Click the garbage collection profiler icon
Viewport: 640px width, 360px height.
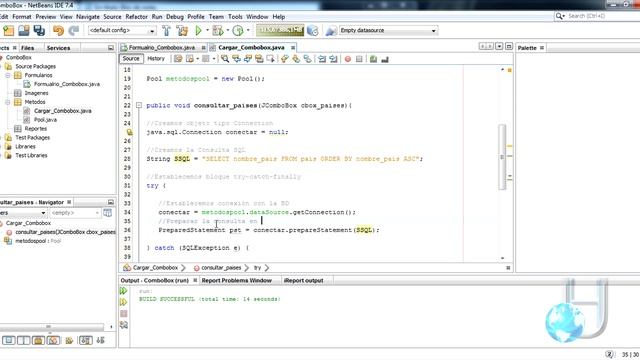click(313, 30)
